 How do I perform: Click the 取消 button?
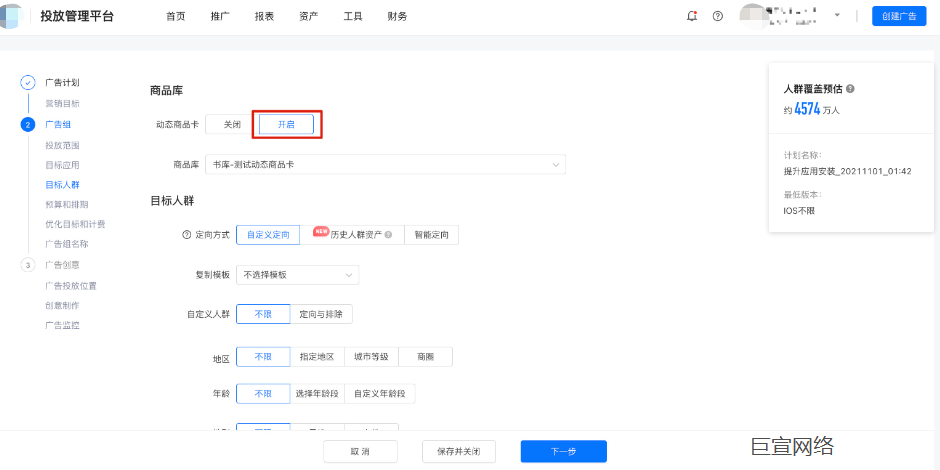click(x=360, y=451)
